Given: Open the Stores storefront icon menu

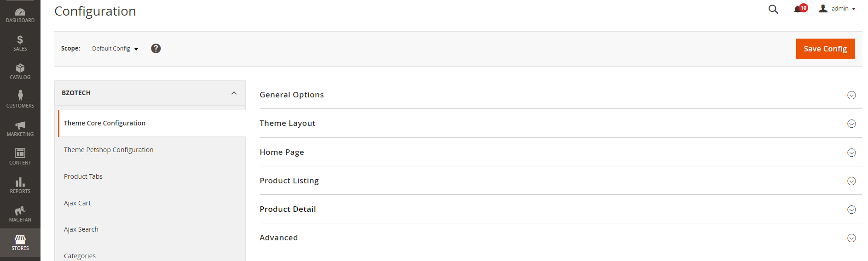Looking at the screenshot, I should pyautogui.click(x=20, y=243).
